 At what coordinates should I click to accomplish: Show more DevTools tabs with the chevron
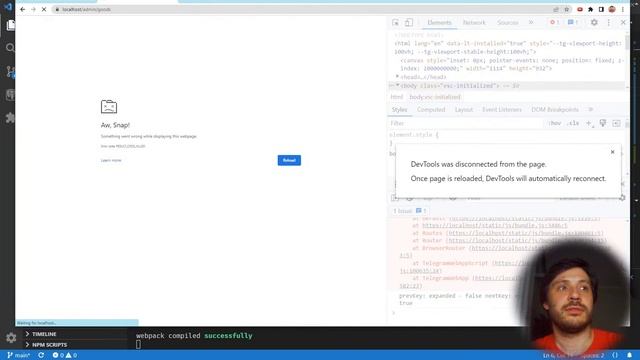(531, 22)
